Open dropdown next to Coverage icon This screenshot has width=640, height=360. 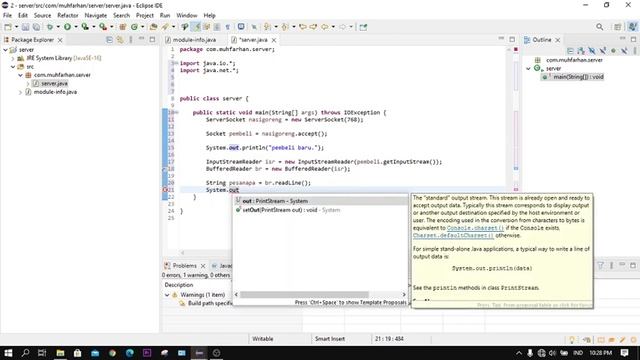click(x=93, y=27)
